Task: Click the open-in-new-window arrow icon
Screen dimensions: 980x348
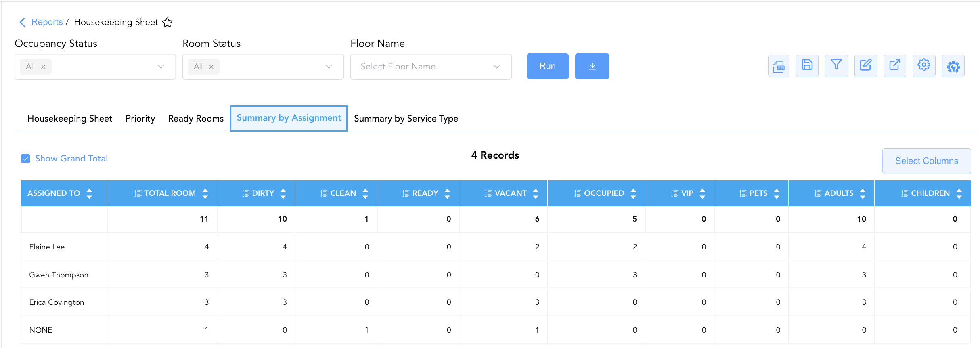Action: (x=895, y=66)
